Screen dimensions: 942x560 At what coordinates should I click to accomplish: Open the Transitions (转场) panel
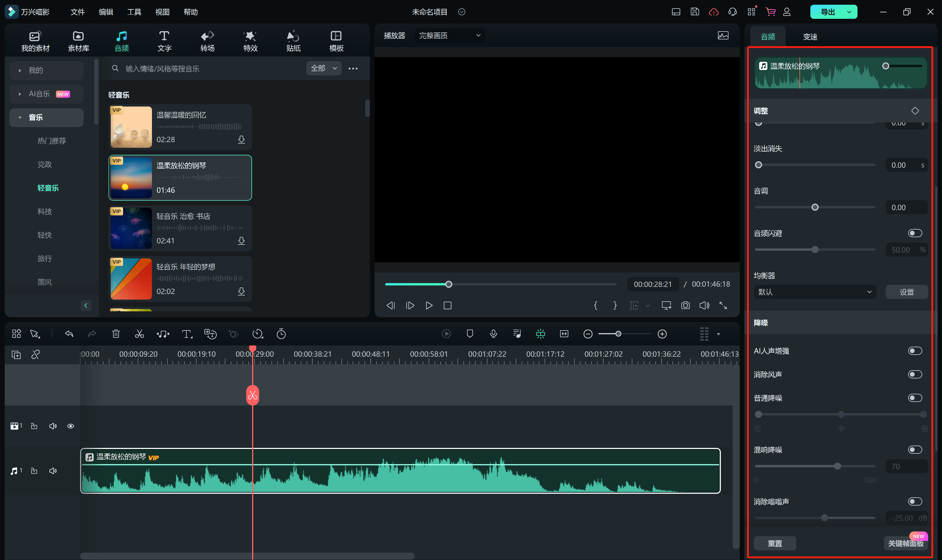pos(207,41)
